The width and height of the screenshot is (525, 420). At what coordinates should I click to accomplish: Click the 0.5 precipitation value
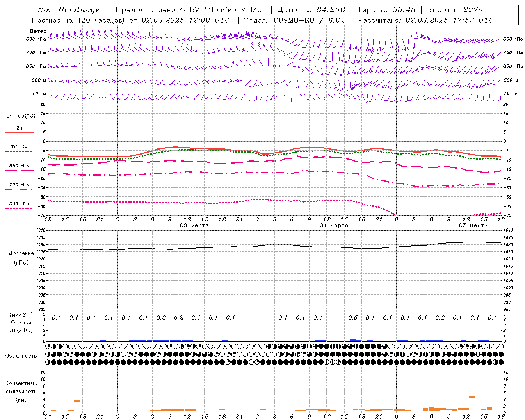coord(353,317)
